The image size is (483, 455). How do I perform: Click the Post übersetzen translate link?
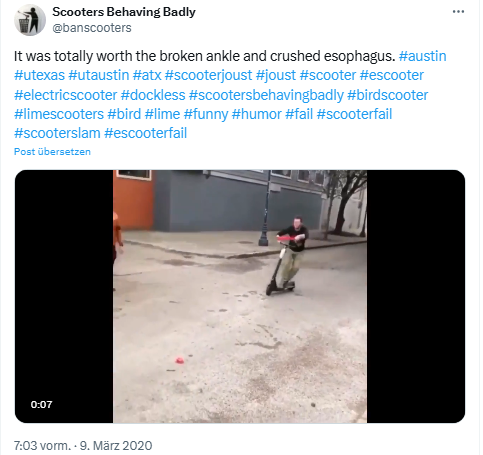pyautogui.click(x=52, y=152)
